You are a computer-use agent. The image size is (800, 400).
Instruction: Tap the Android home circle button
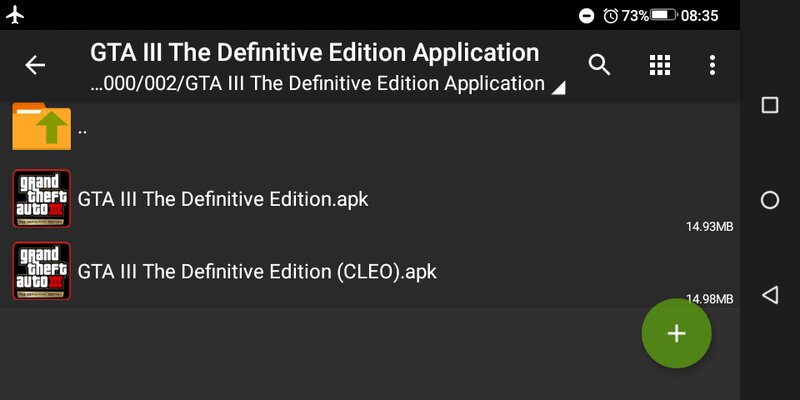click(x=770, y=200)
